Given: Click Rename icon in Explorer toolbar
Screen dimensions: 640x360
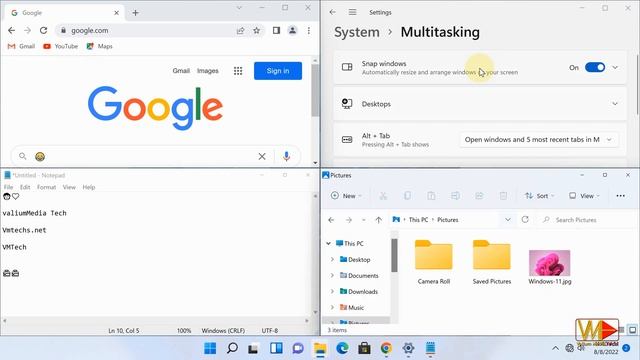Looking at the screenshot, I should click(455, 196).
